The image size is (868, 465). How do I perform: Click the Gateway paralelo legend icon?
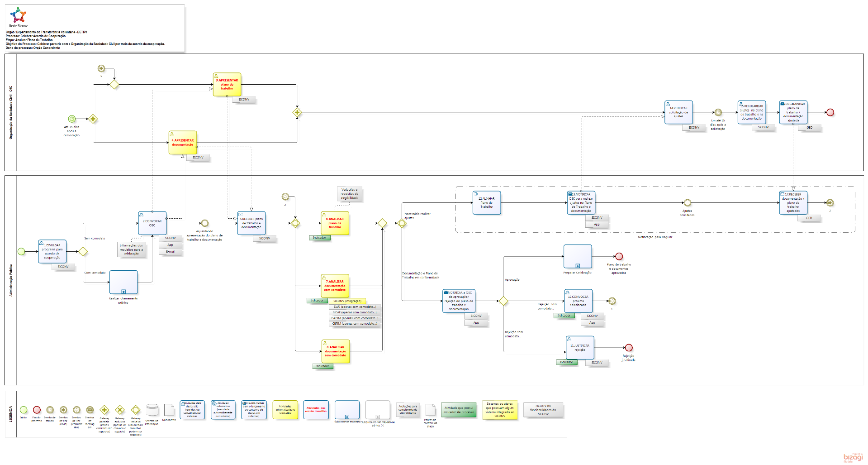click(104, 410)
